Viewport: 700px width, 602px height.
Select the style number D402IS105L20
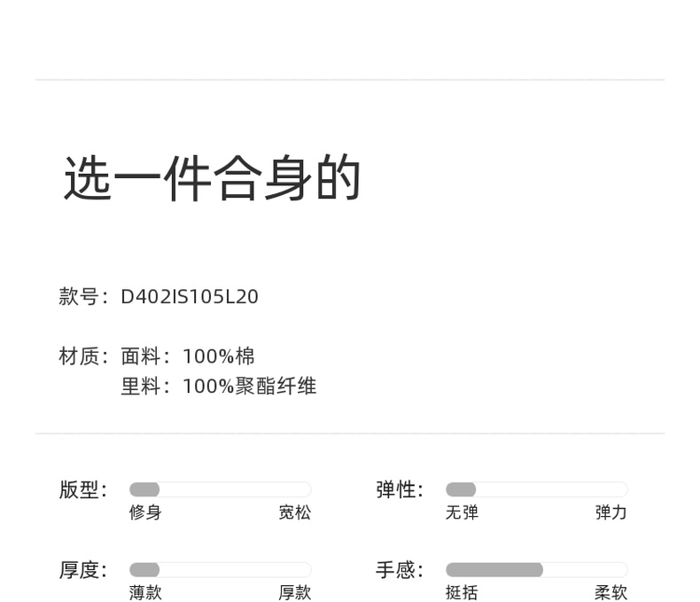190,297
